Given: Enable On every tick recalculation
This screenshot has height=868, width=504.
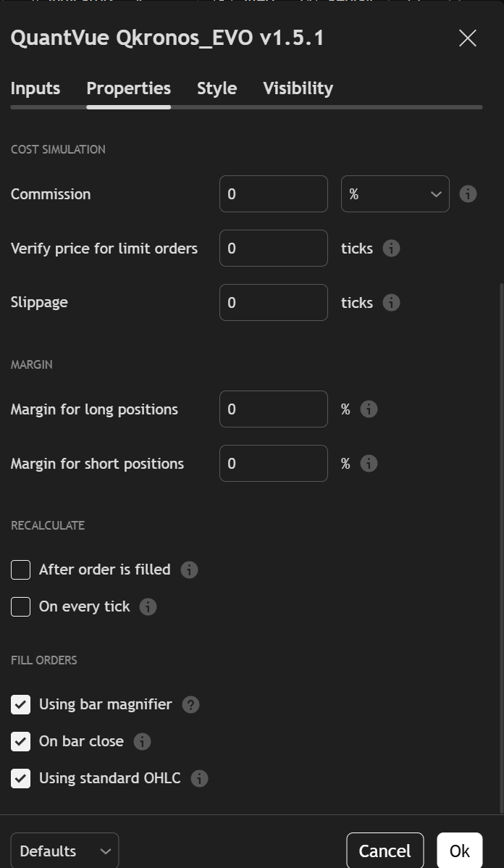Looking at the screenshot, I should (21, 607).
